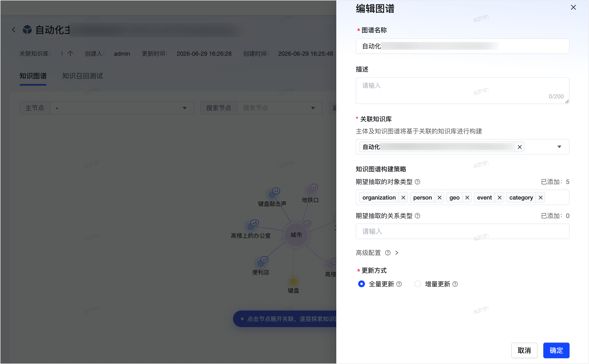Expand the 高级配置 section chevron
Image resolution: width=589 pixels, height=364 pixels.
[x=397, y=253]
